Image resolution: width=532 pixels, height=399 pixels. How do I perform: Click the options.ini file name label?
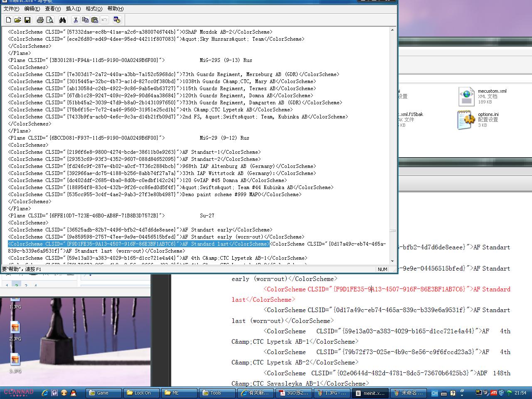[x=488, y=114]
